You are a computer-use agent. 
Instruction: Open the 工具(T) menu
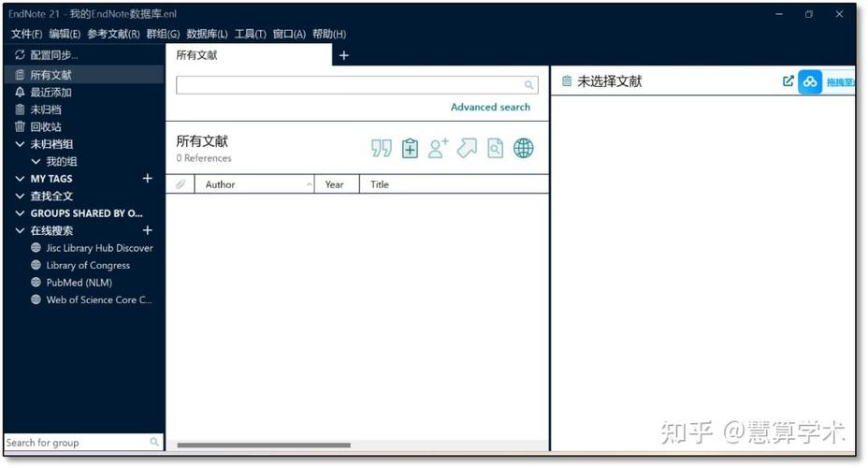click(251, 34)
